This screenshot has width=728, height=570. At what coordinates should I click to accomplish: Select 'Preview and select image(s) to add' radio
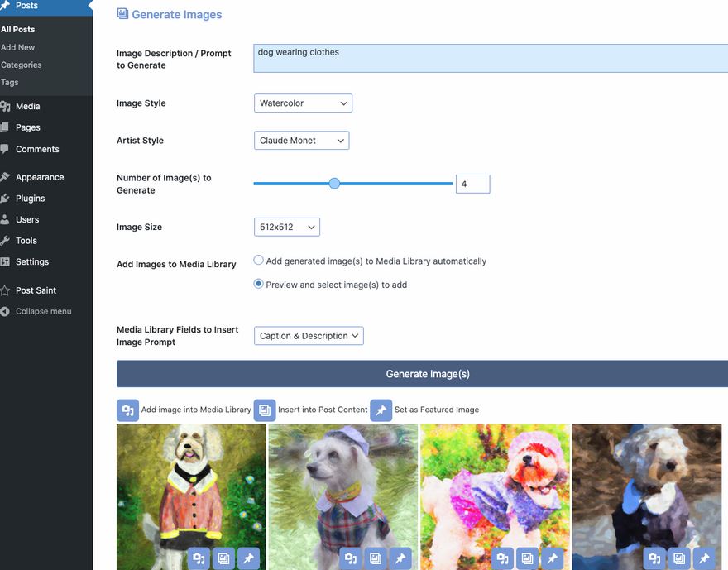tap(259, 284)
